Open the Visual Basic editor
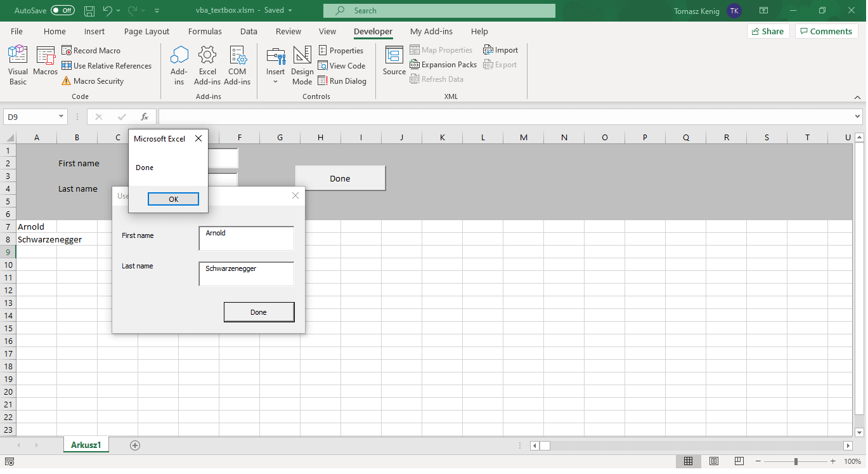 (x=17, y=63)
